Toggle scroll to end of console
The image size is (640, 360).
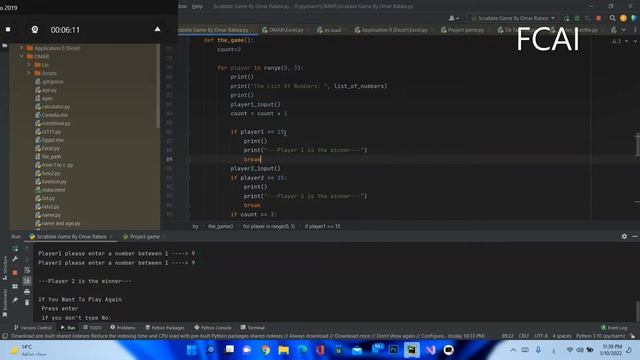tap(27, 280)
